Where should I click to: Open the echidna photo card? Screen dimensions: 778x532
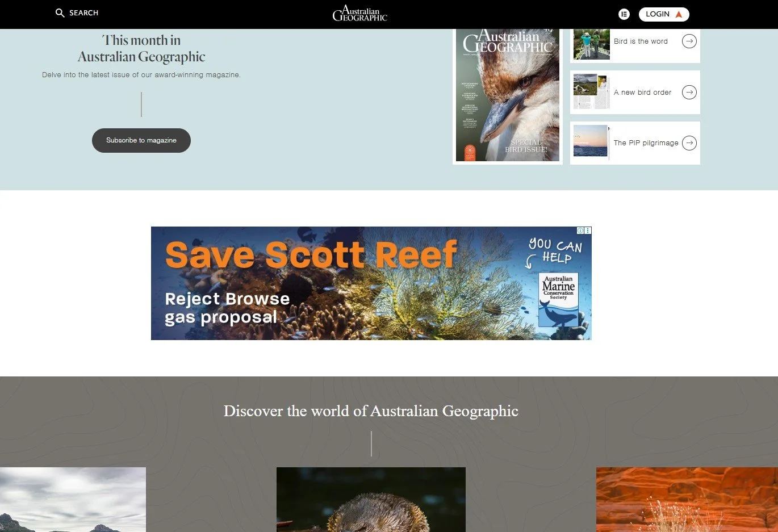(x=371, y=500)
